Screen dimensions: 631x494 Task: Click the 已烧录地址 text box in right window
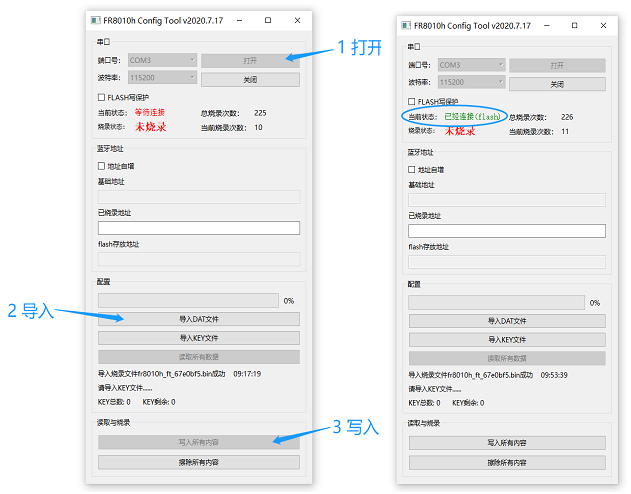507,231
